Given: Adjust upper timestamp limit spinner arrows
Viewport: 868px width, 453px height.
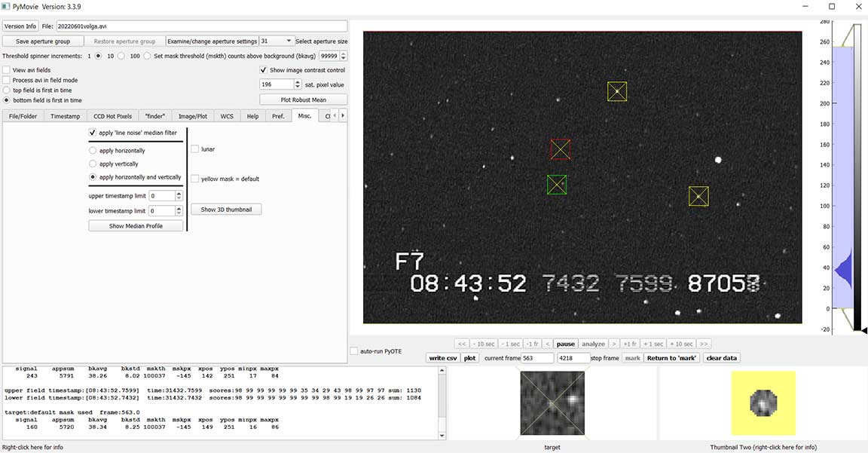Looking at the screenshot, I should point(179,195).
